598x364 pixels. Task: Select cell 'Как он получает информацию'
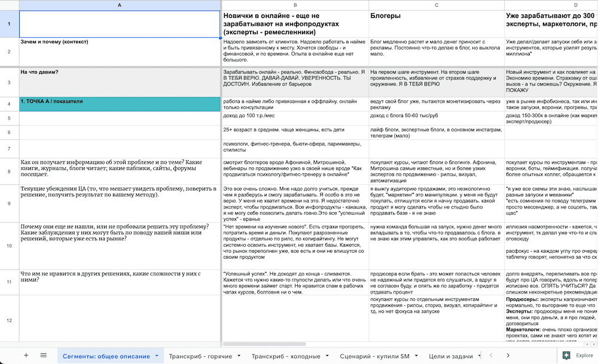tap(120, 172)
